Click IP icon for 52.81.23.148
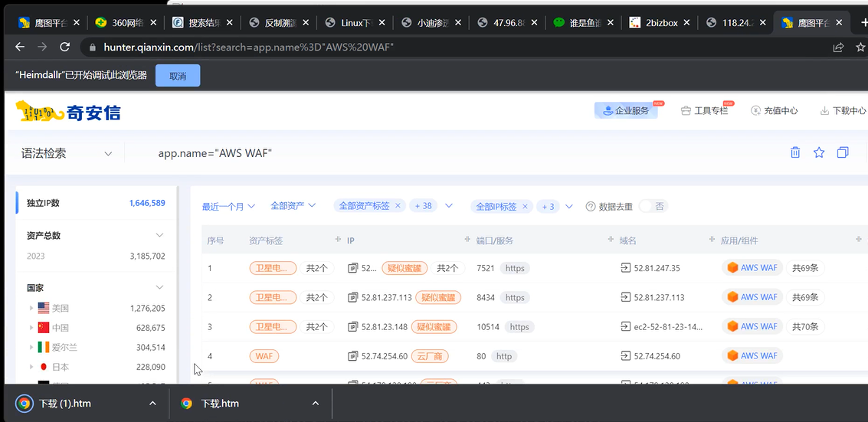The height and width of the screenshot is (422, 868). (x=352, y=327)
